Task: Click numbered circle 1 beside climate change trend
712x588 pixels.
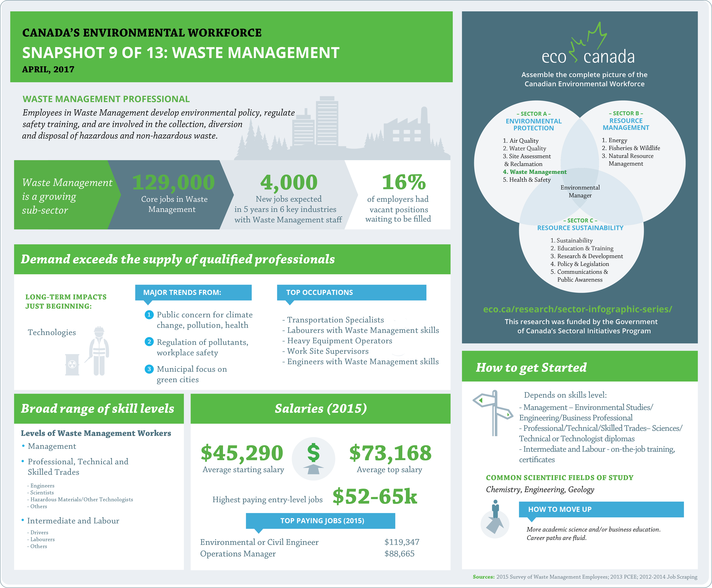Action: click(x=149, y=315)
